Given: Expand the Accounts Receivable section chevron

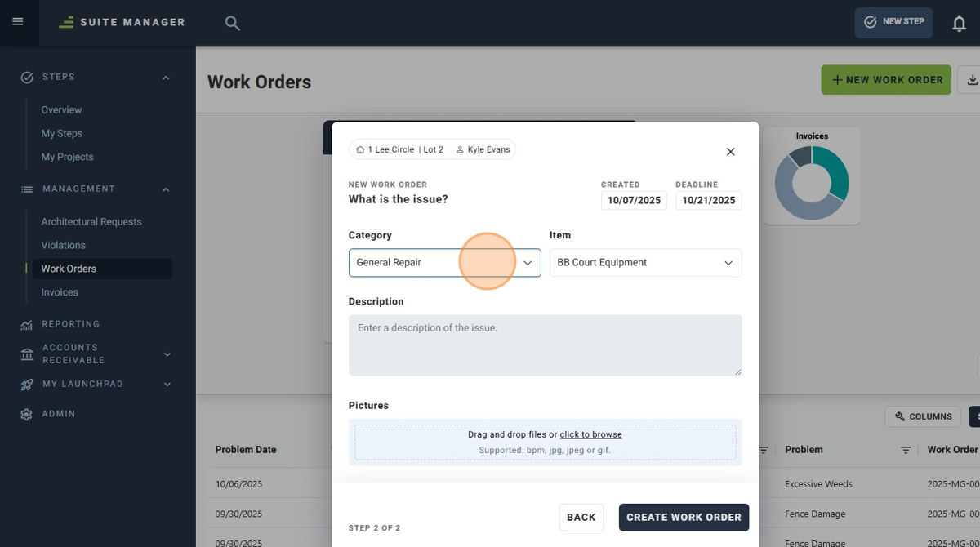Looking at the screenshot, I should coord(167,354).
